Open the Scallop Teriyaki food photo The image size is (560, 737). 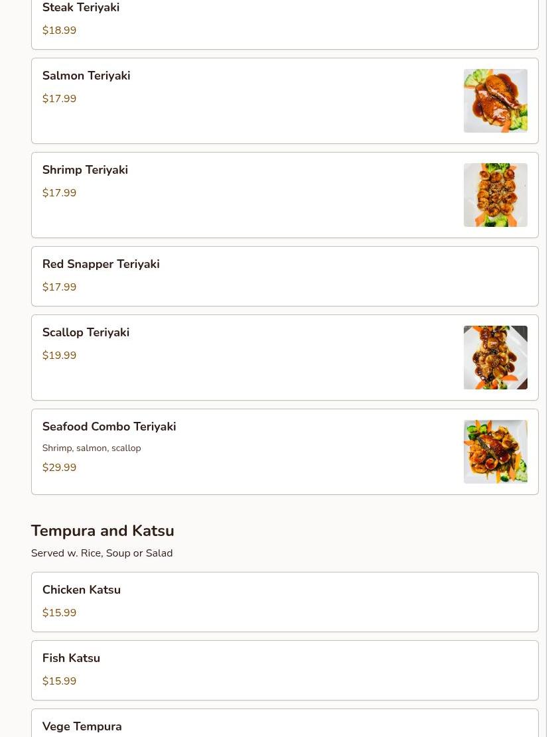[495, 357]
